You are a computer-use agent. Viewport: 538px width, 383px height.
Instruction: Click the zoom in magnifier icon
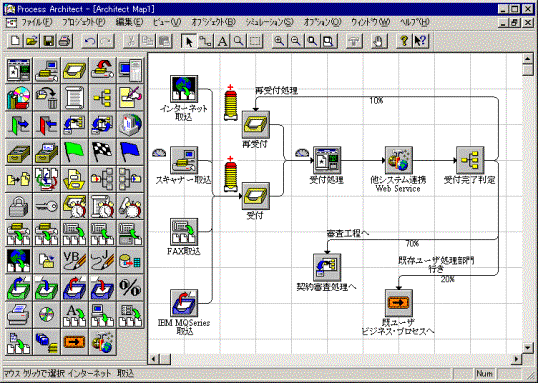[279, 41]
